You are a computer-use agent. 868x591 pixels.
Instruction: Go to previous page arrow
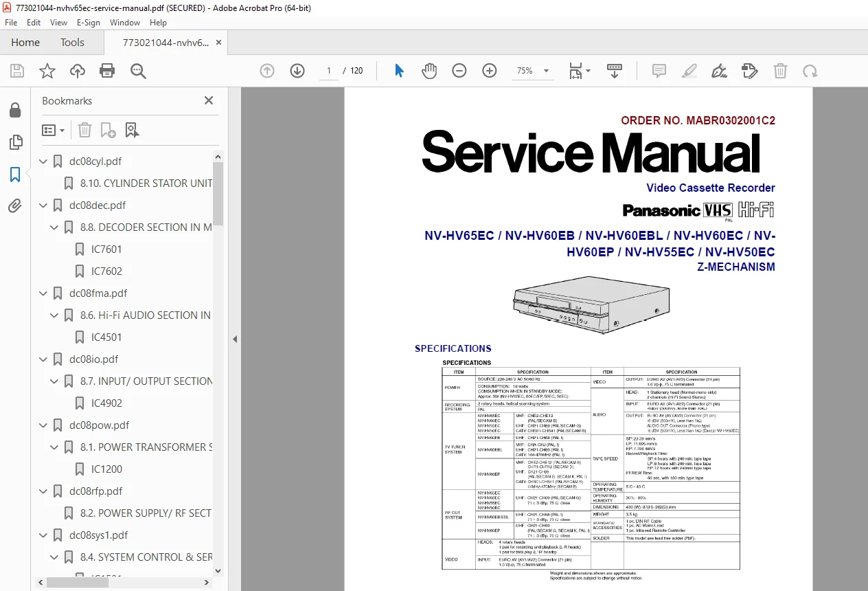pos(267,71)
